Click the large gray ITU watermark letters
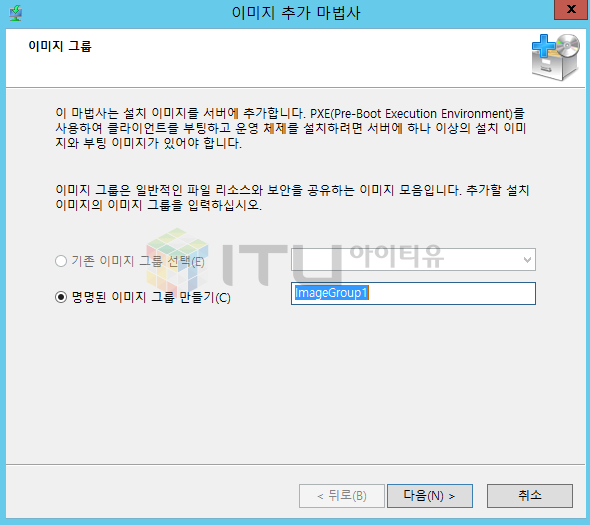 [x=282, y=265]
